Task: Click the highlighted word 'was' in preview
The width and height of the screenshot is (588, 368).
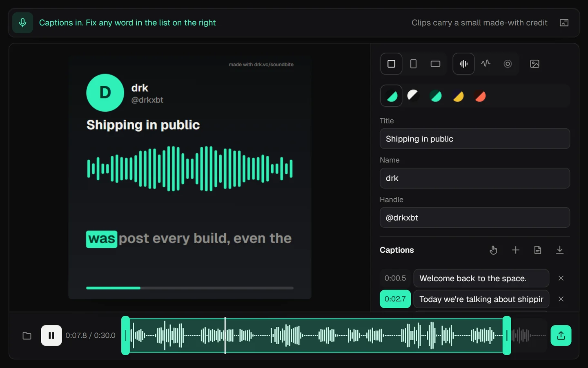Action: (x=102, y=239)
